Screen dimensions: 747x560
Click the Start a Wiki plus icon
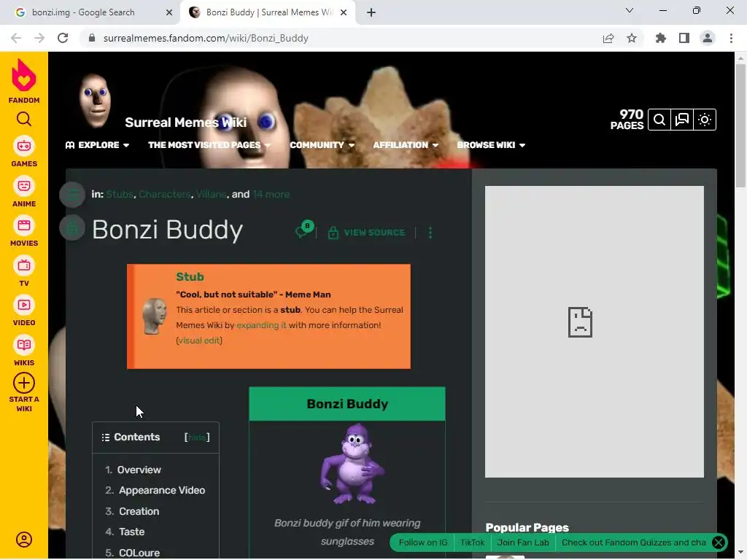pyautogui.click(x=24, y=383)
